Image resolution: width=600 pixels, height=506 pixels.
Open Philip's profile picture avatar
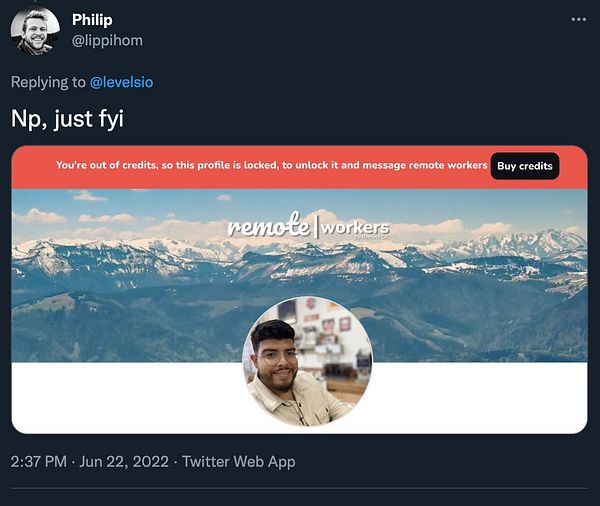pyautogui.click(x=35, y=31)
